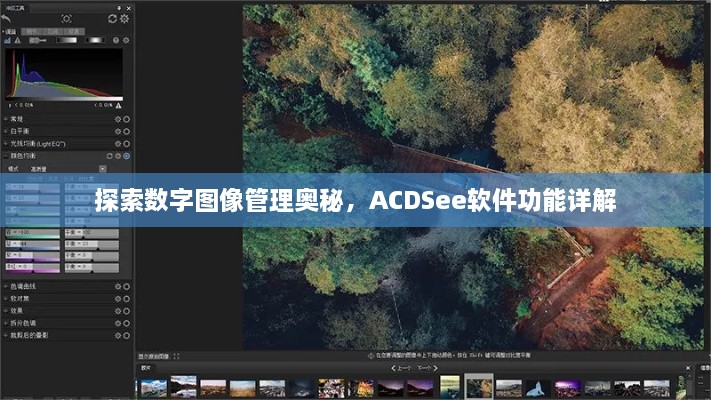Viewport: 711px width, 400px height.
Task: Open the 模式 quality dropdown
Action: pos(102,169)
